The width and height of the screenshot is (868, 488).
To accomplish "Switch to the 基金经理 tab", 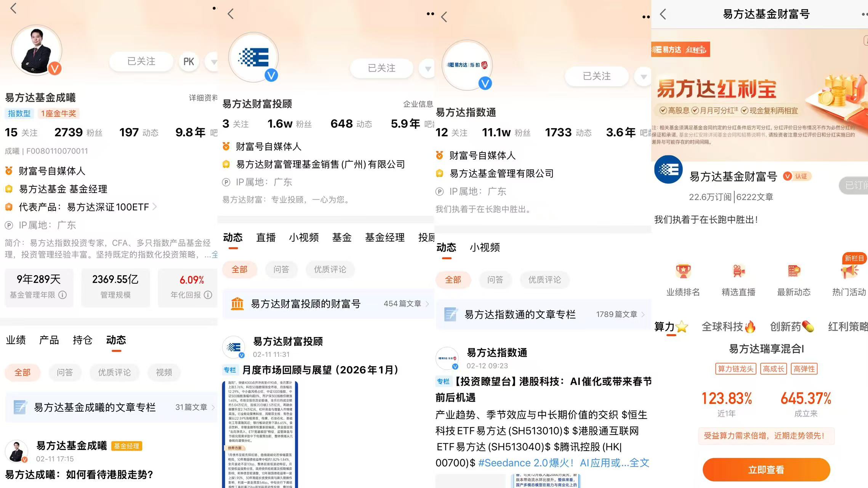I will pyautogui.click(x=385, y=238).
